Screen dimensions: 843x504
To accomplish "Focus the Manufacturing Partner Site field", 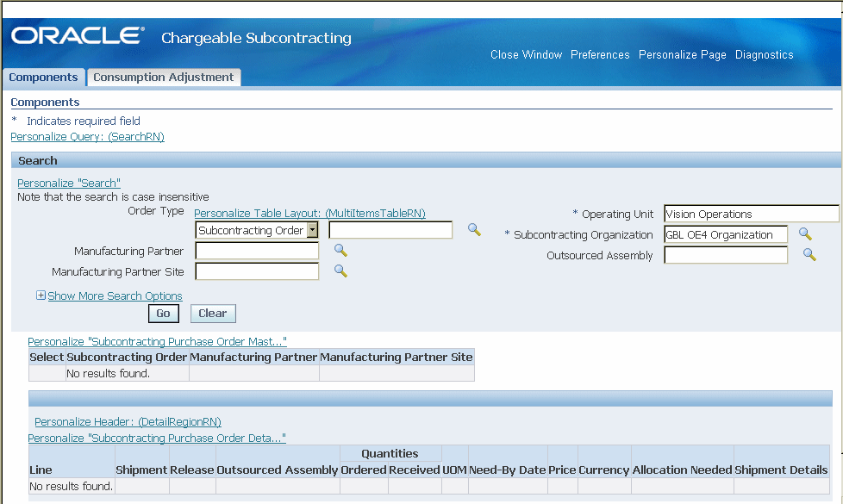I will pos(257,271).
